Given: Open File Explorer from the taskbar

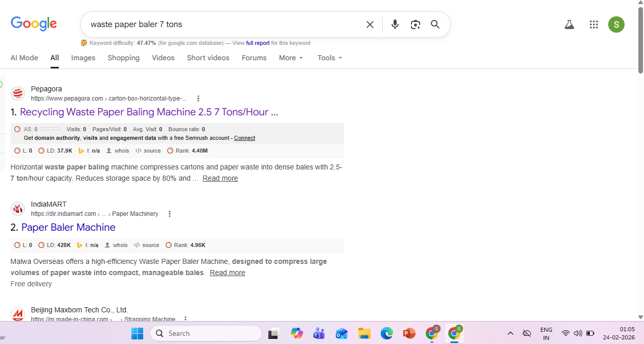Looking at the screenshot, I should [364, 333].
